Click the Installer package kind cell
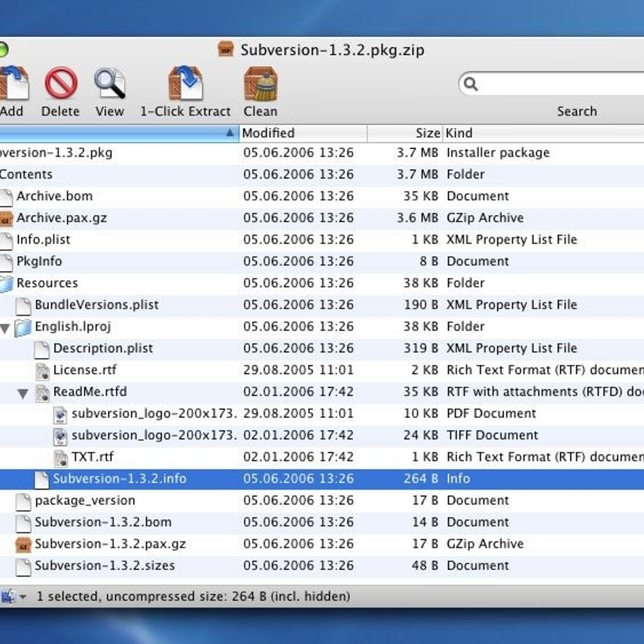The image size is (644, 644). tap(498, 153)
